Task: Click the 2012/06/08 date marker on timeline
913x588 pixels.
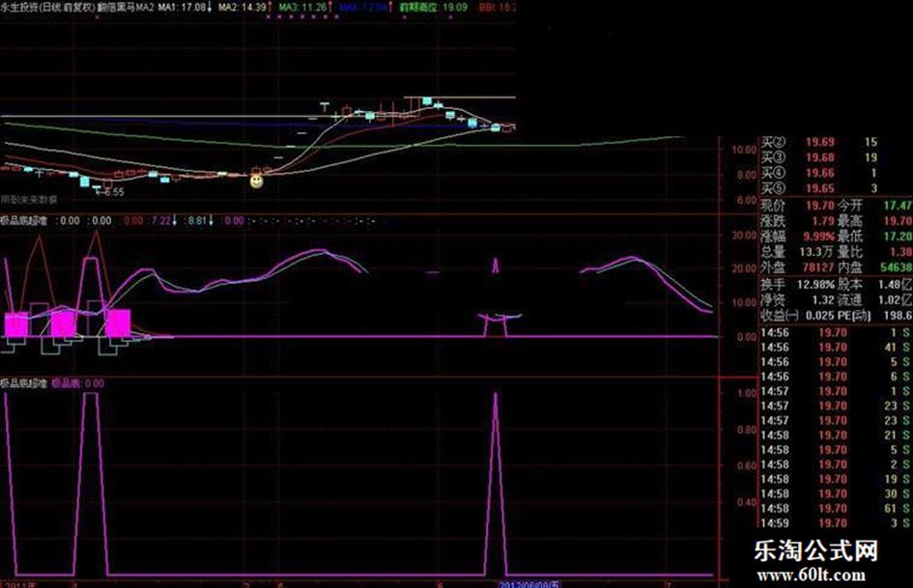Action: click(528, 584)
